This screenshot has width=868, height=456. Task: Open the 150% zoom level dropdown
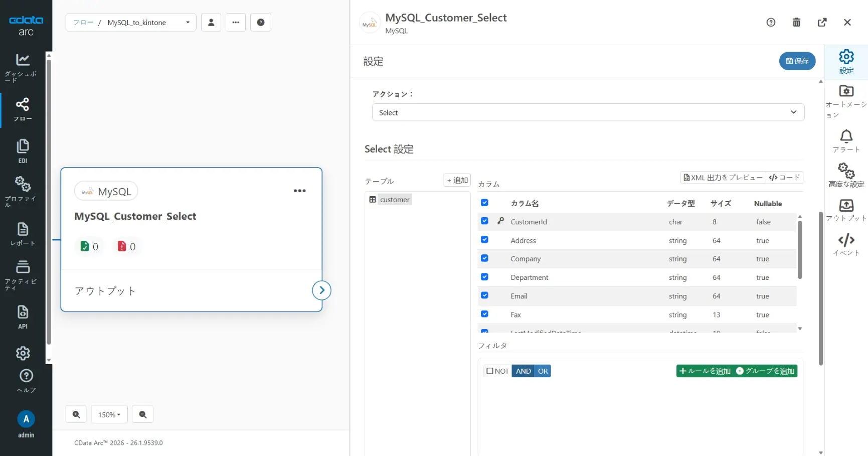[x=109, y=414]
